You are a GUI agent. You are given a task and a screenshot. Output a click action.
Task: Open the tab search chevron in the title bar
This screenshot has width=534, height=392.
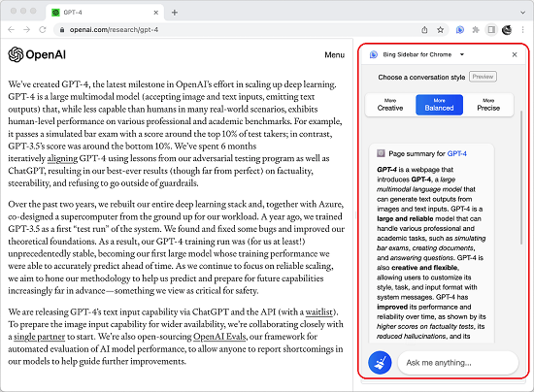[x=522, y=13]
